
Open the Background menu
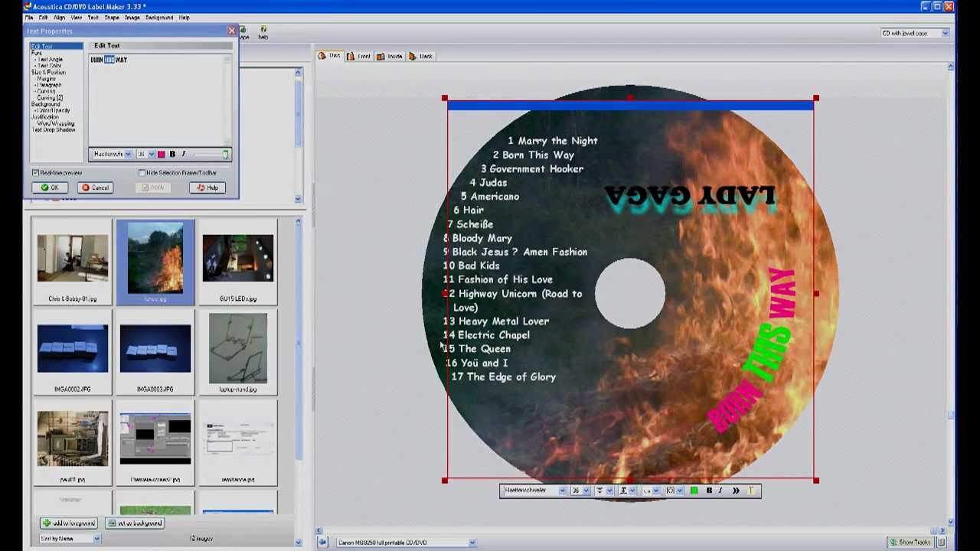[159, 17]
